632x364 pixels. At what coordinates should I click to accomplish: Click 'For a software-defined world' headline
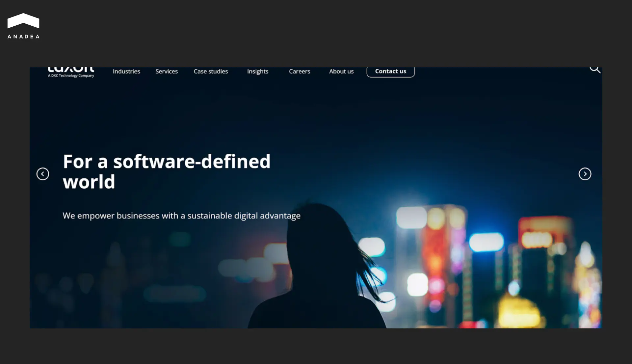[x=166, y=171]
